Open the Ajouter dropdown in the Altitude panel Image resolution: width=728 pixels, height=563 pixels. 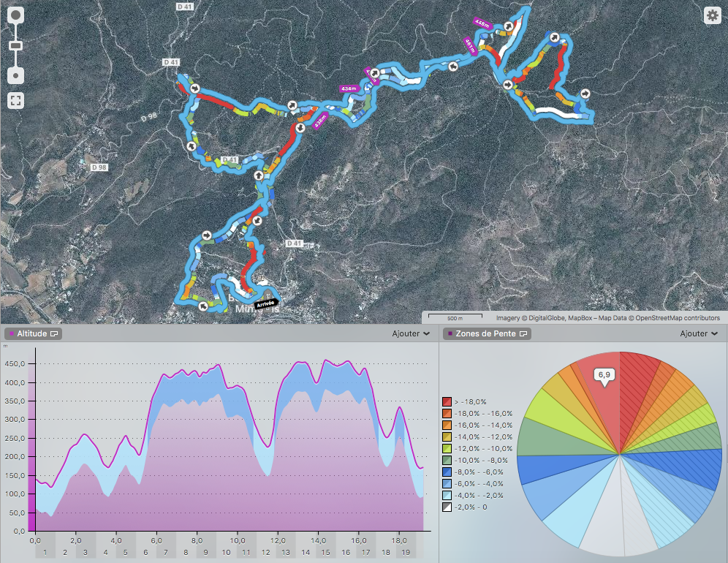click(x=411, y=334)
